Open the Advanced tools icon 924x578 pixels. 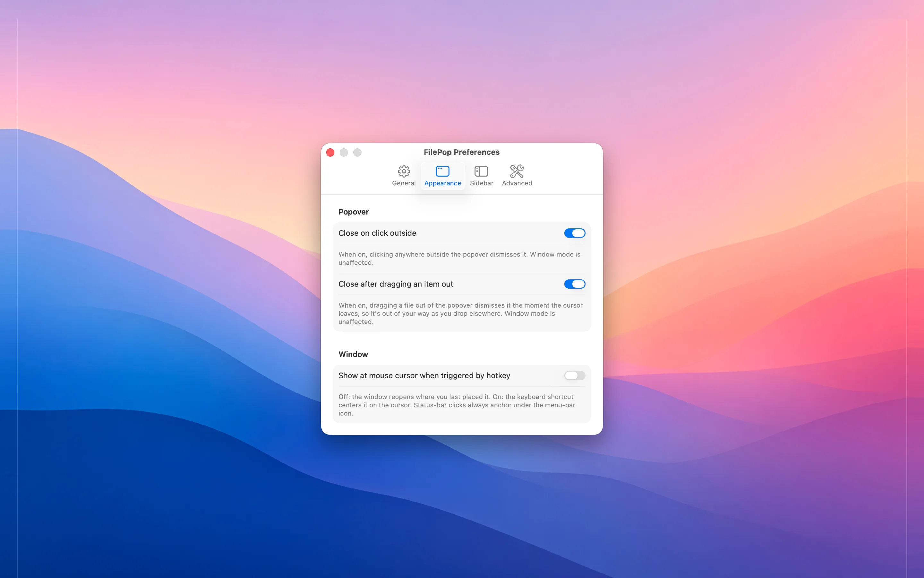tap(517, 171)
